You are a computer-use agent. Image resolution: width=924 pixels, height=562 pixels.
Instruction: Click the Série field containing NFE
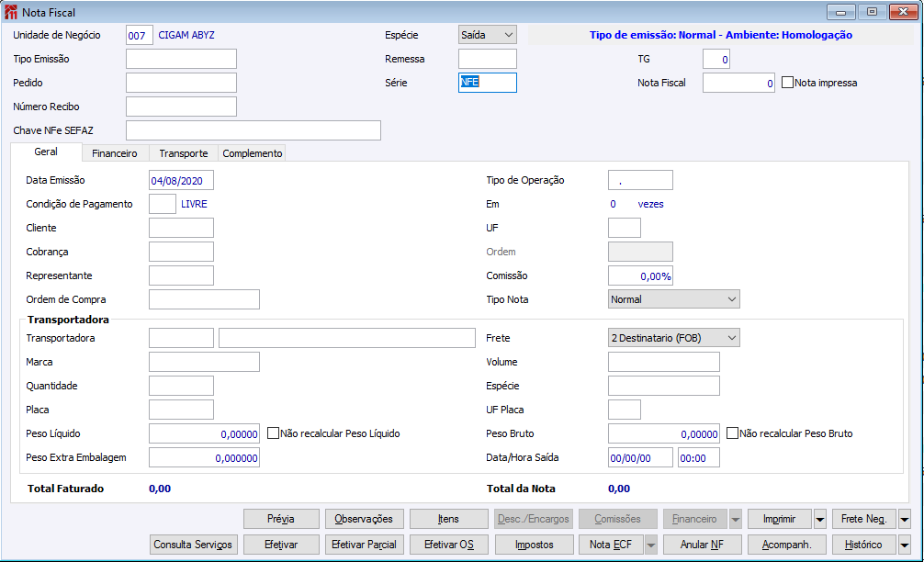(488, 83)
